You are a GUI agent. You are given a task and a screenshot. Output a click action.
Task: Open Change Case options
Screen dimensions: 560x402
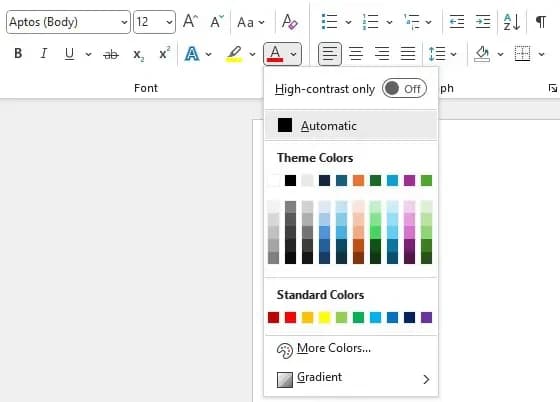click(x=245, y=22)
